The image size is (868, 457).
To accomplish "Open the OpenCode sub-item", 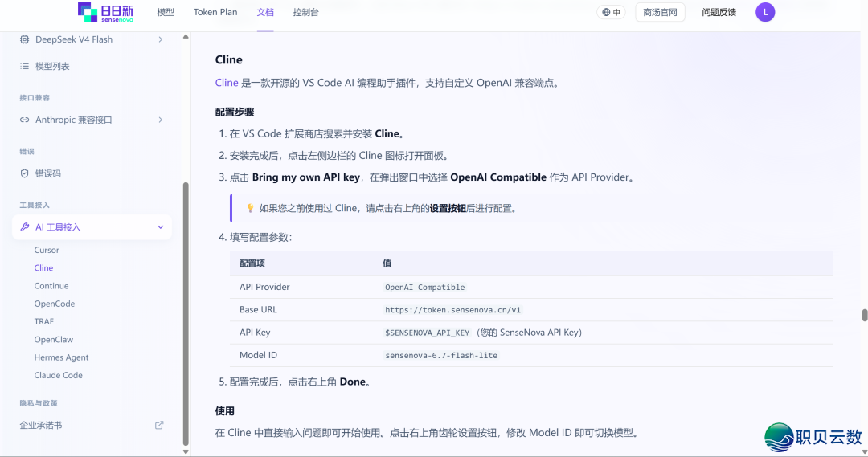I will [55, 304].
